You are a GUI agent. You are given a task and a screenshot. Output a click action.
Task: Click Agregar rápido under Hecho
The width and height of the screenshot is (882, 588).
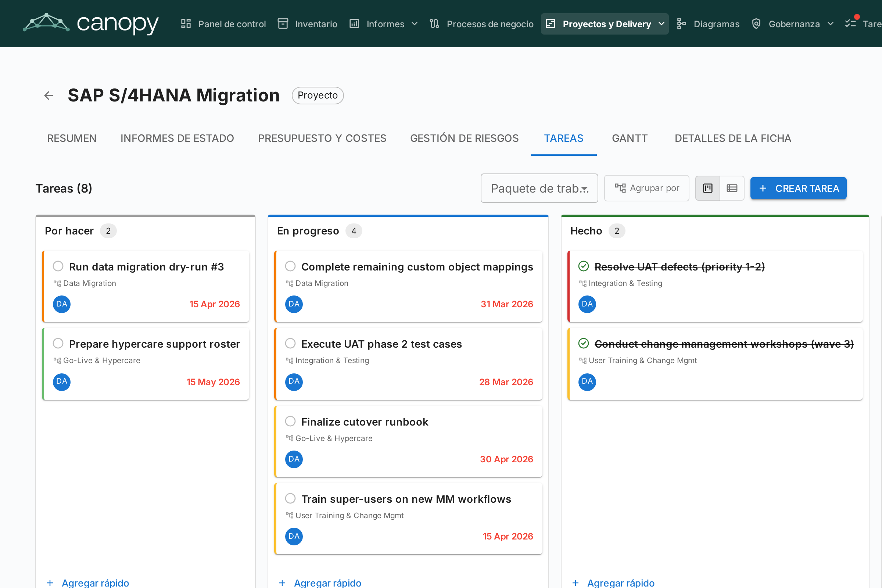(613, 583)
